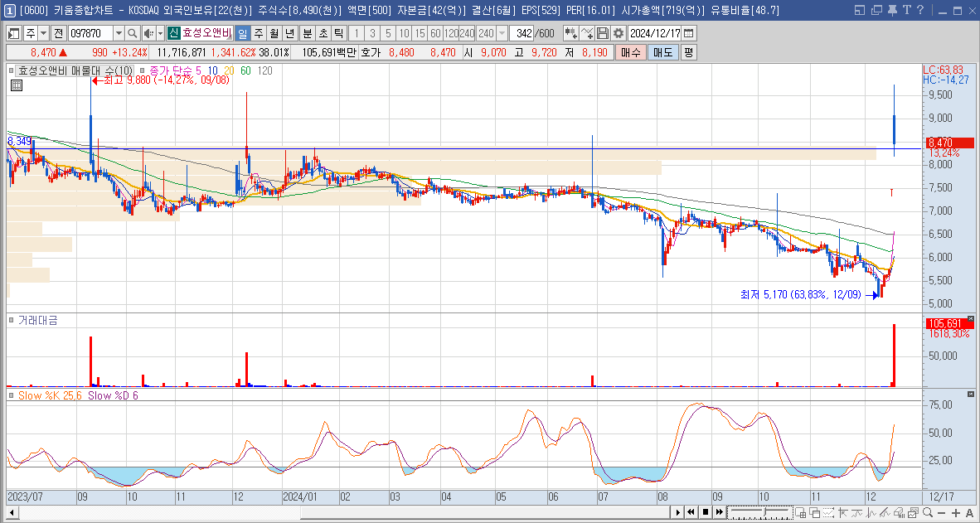Select the 틱 tick chart button
Viewport: 980px width, 523px height.
(338, 33)
